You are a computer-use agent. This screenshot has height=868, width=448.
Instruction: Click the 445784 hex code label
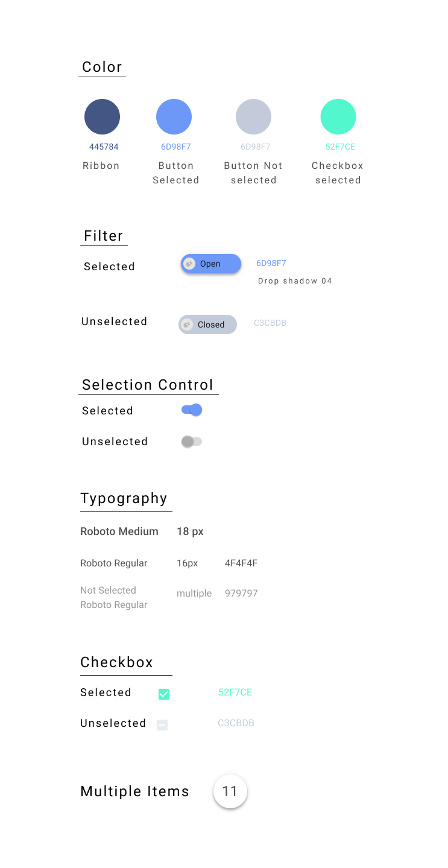click(x=104, y=147)
